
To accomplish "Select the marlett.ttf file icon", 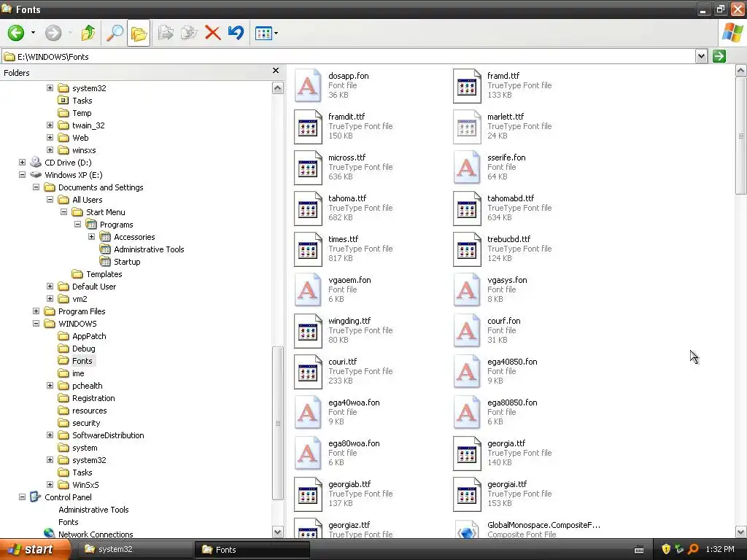I will coord(467,127).
